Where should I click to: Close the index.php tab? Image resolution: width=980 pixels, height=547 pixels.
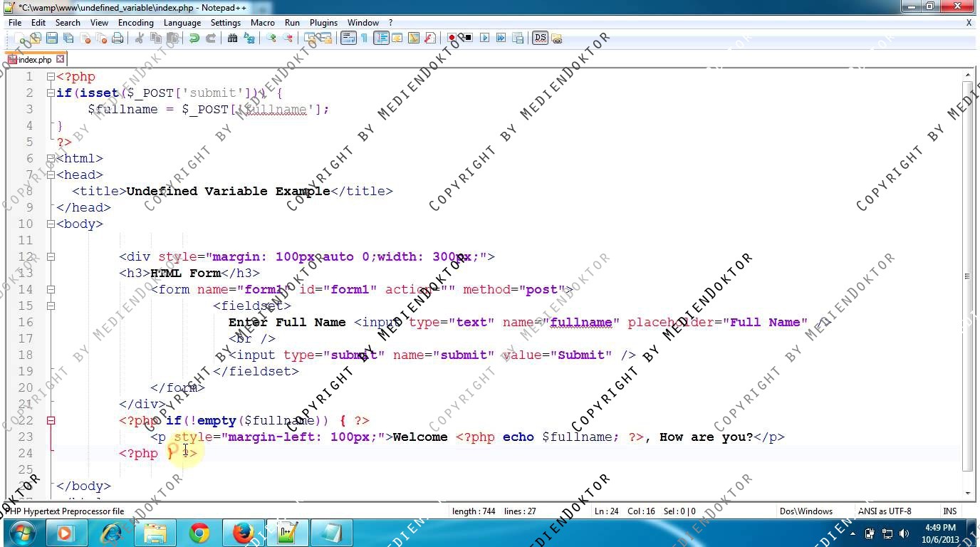click(61, 59)
